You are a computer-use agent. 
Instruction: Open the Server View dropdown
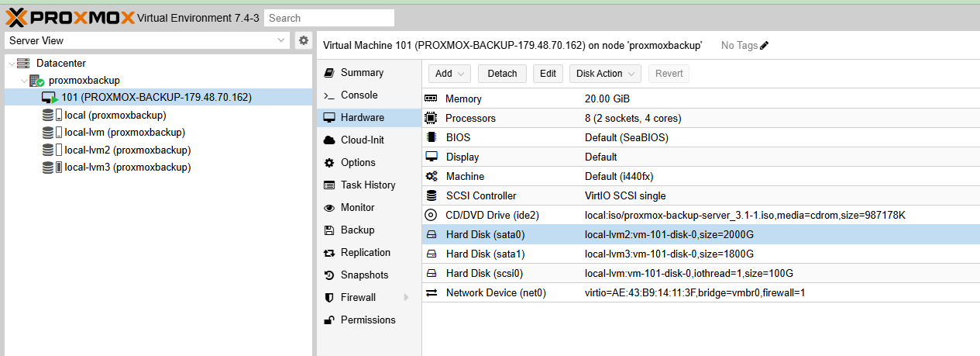point(281,40)
